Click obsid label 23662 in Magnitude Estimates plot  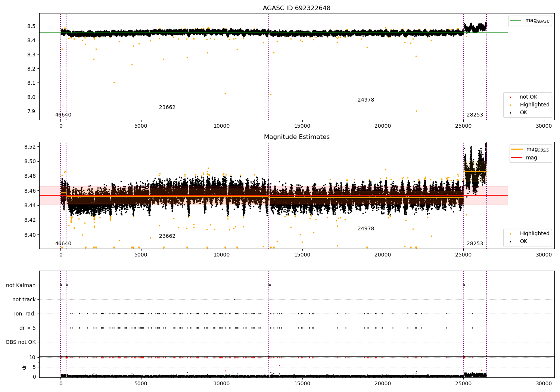coord(167,236)
